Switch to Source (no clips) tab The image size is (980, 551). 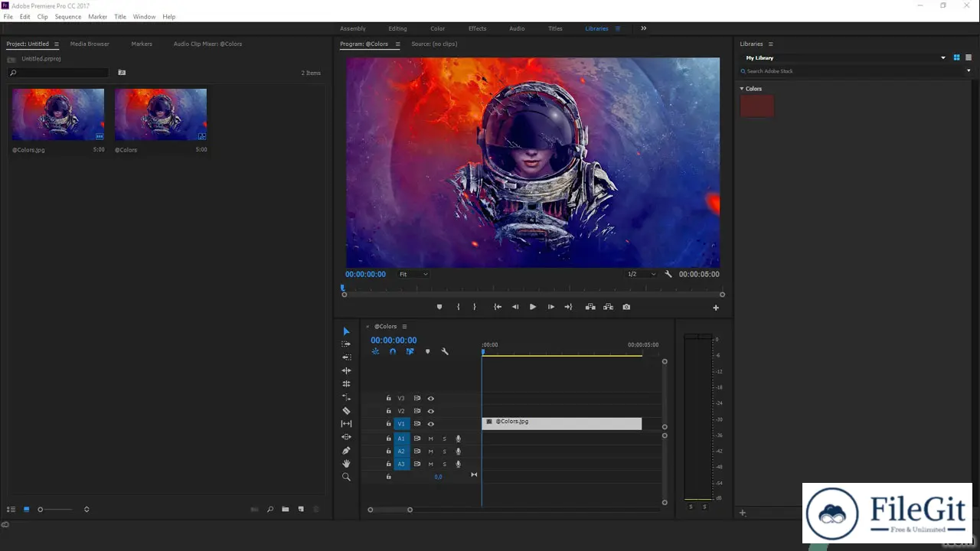click(434, 44)
